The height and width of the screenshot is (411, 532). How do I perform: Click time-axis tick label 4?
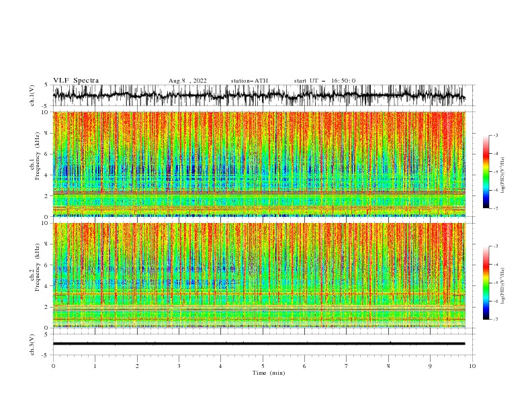point(220,366)
